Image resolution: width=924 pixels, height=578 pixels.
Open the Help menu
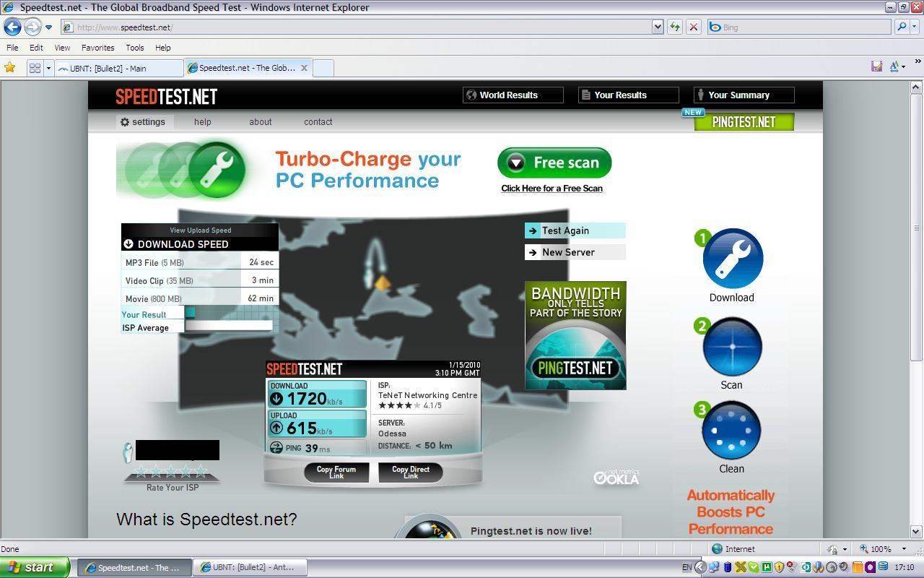(x=163, y=48)
